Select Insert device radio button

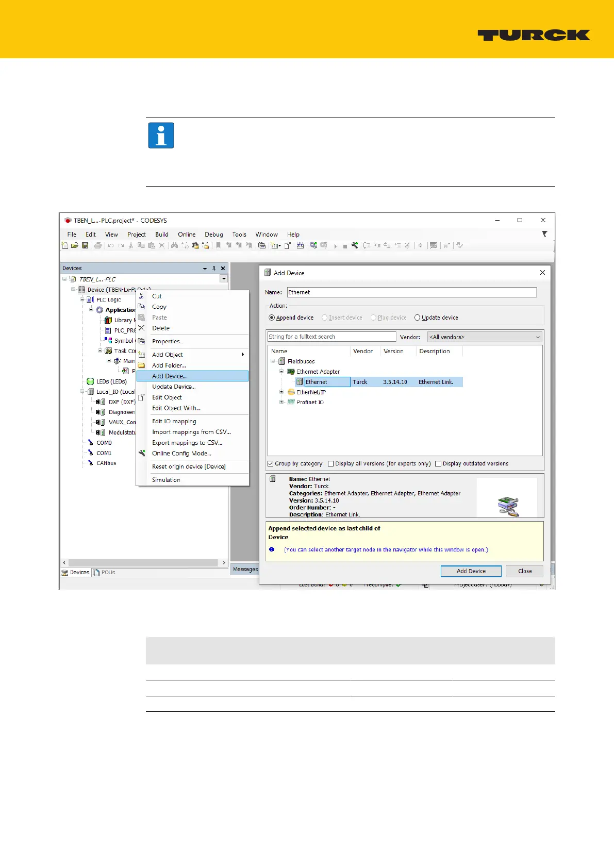(325, 318)
